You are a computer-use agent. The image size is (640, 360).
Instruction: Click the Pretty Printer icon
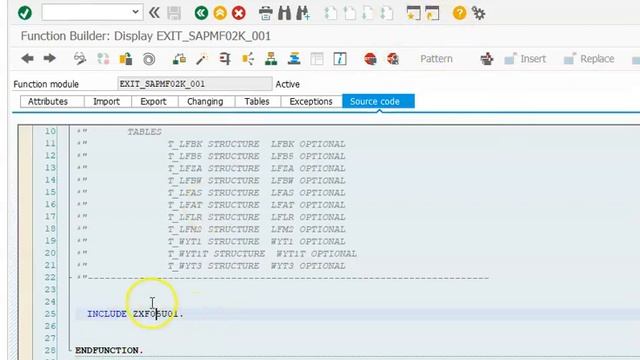pyautogui.click(x=487, y=59)
